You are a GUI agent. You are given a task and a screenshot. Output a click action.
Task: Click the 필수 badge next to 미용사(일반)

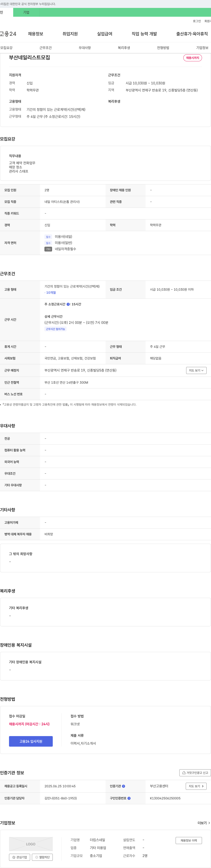pos(48,243)
